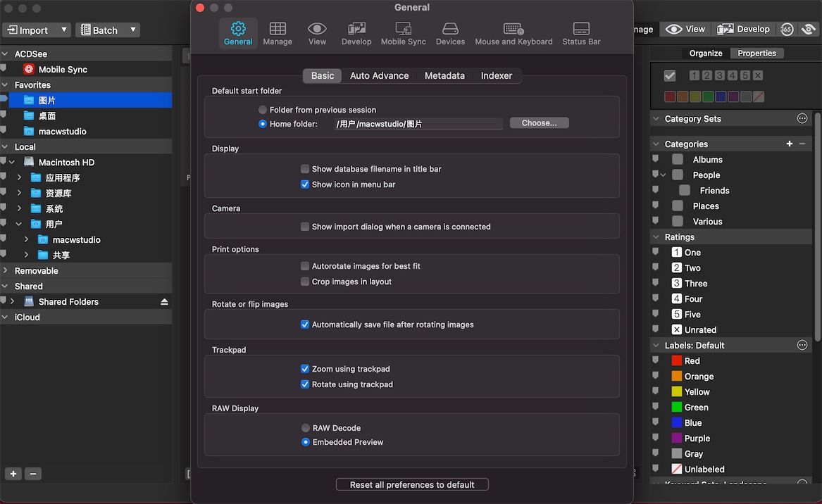Switch to the Basic tab

click(x=323, y=75)
